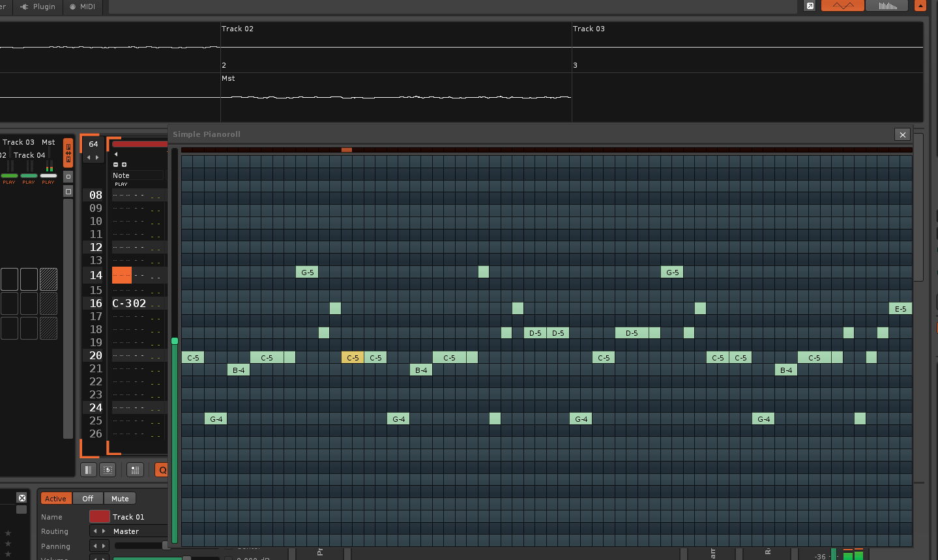The width and height of the screenshot is (938, 560).
Task: Click the lower small square button beside the matrix
Action: pos(68,192)
